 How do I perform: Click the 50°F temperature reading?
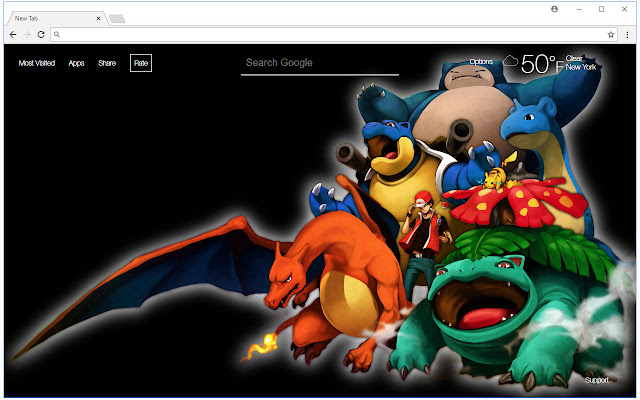542,64
